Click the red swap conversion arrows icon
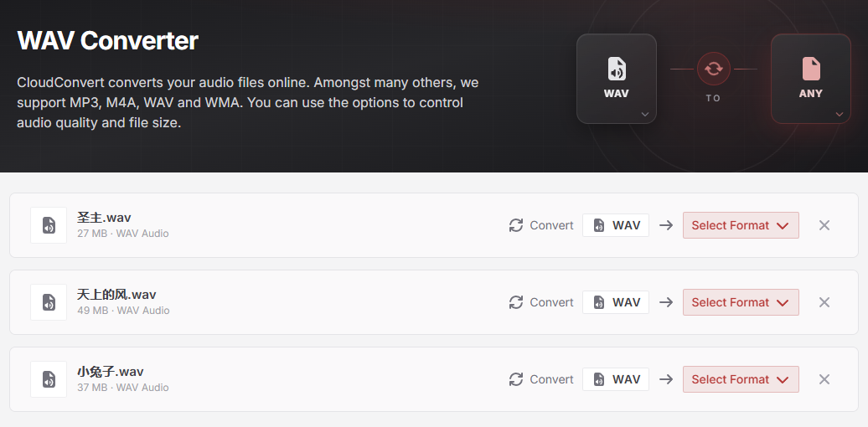The width and height of the screenshot is (868, 427). [x=714, y=69]
